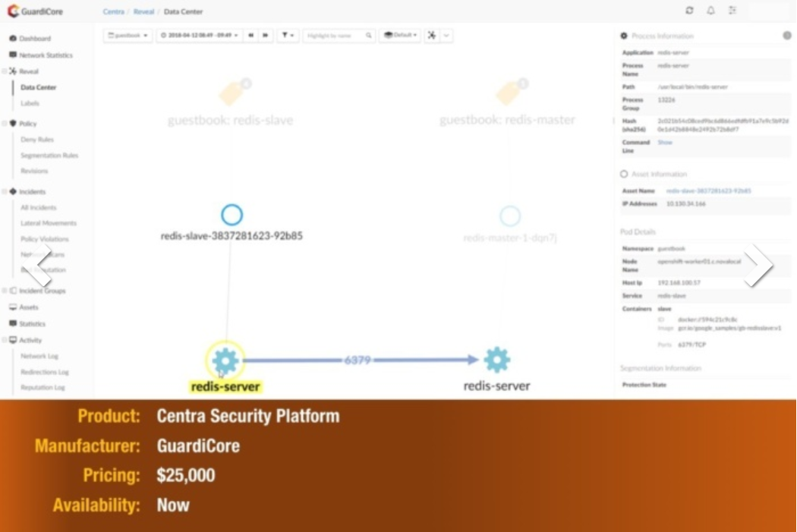Close the Process Information panel
Image resolution: width=797 pixels, height=532 pixels.
pos(787,36)
